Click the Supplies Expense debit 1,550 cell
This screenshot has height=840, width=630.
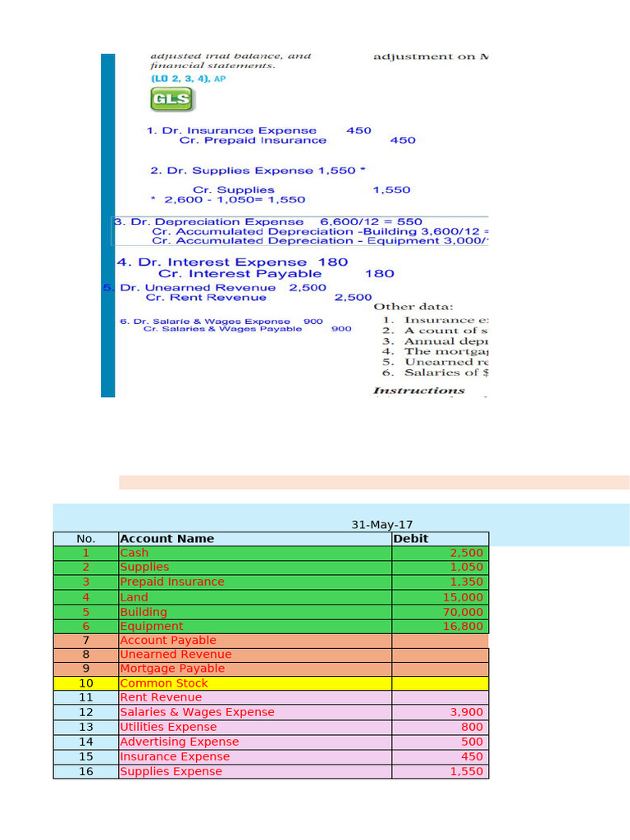click(441, 771)
